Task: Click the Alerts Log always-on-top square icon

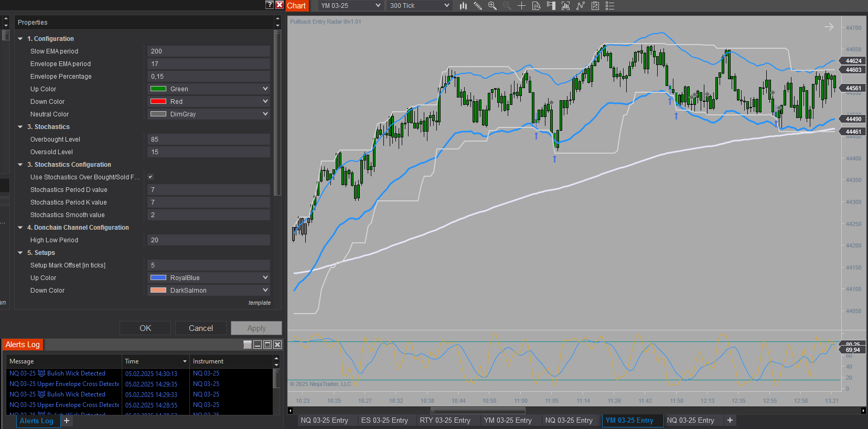Action: coord(248,345)
